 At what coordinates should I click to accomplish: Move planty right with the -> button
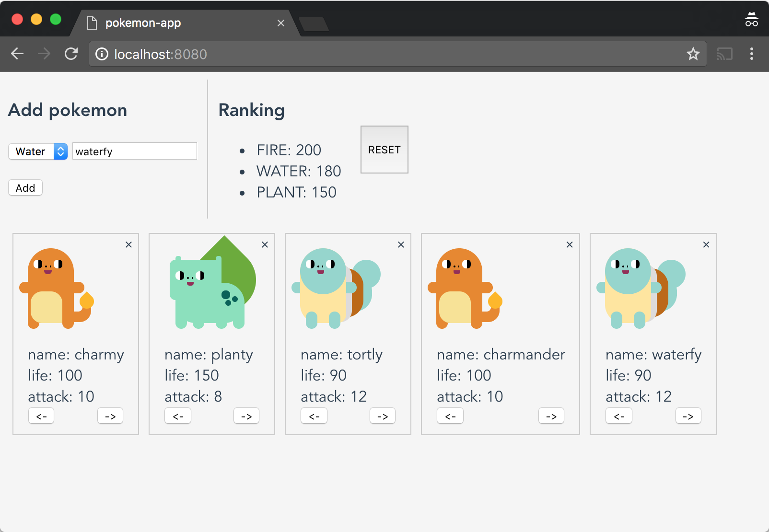coord(246,416)
